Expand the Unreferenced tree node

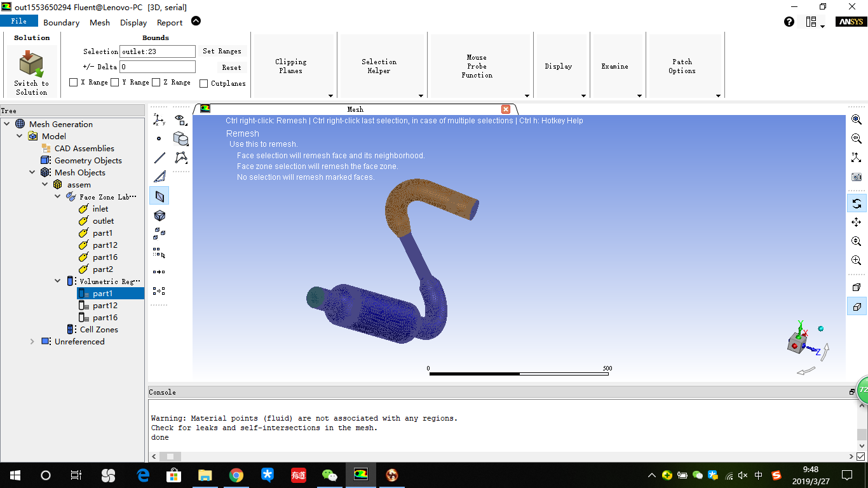tap(32, 341)
